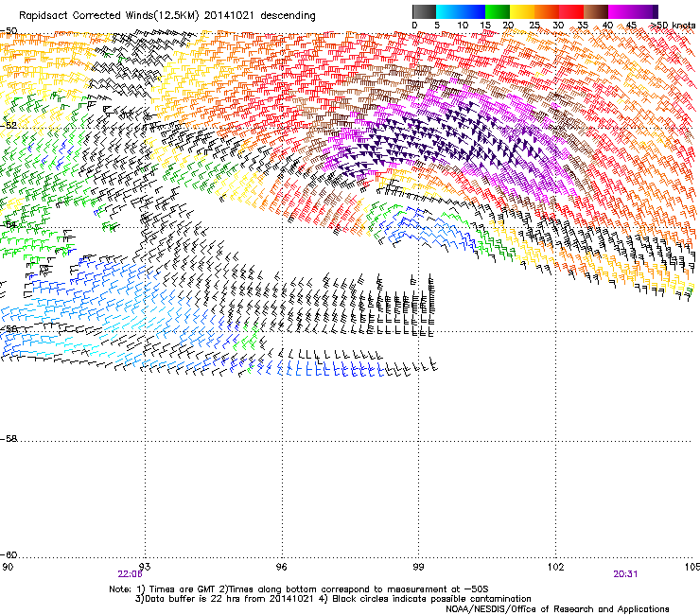Click the '>50 knots' legend label
The width and height of the screenshot is (700, 615).
pyautogui.click(x=673, y=26)
